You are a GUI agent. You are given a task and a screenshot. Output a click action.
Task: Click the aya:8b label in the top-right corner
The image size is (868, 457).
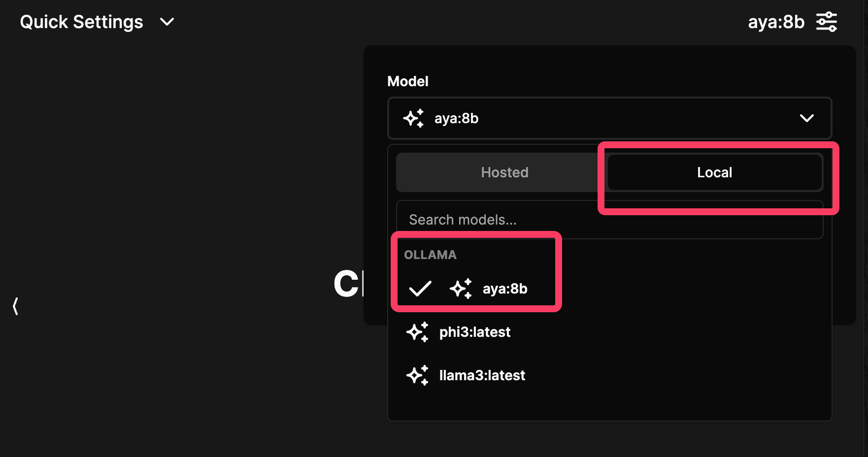pos(776,22)
